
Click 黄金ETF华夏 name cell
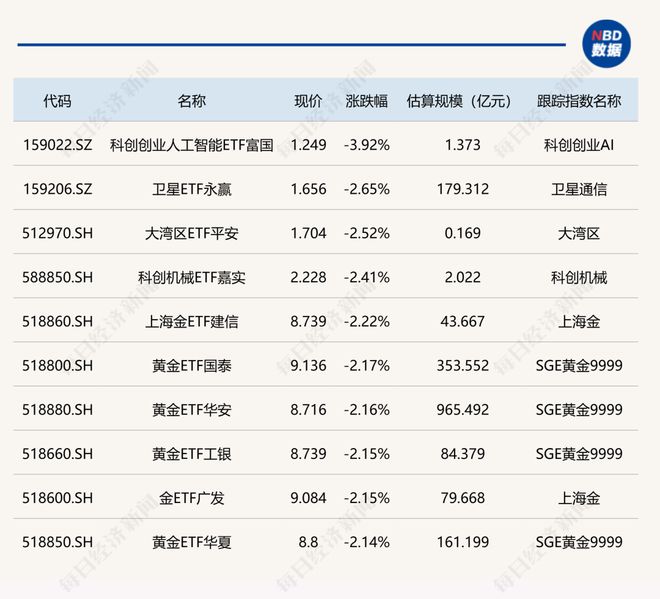192,542
